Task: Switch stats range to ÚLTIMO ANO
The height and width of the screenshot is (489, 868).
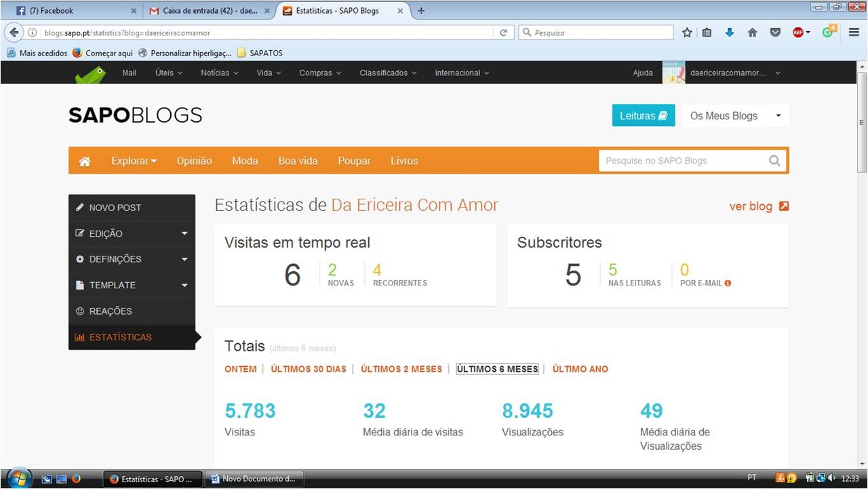Action: [x=580, y=369]
